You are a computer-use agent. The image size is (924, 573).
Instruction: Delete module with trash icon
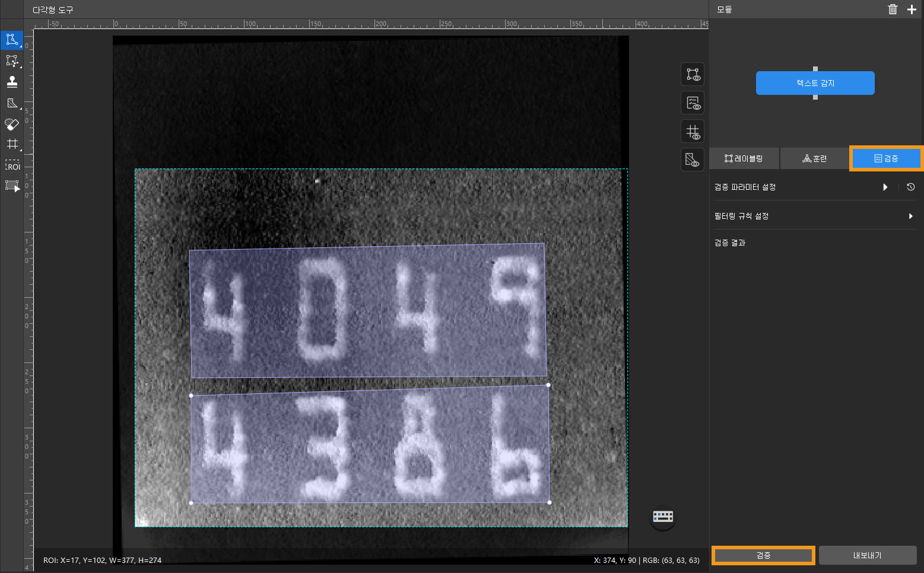tap(893, 9)
